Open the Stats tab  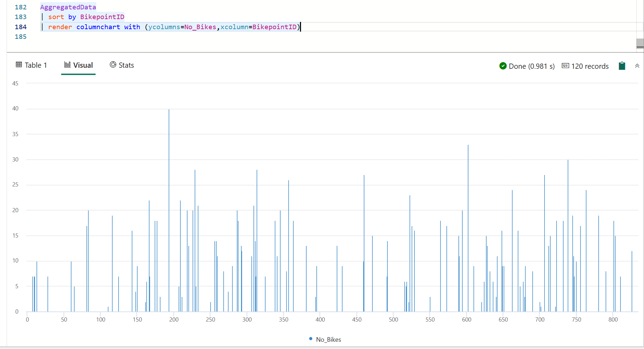point(122,65)
